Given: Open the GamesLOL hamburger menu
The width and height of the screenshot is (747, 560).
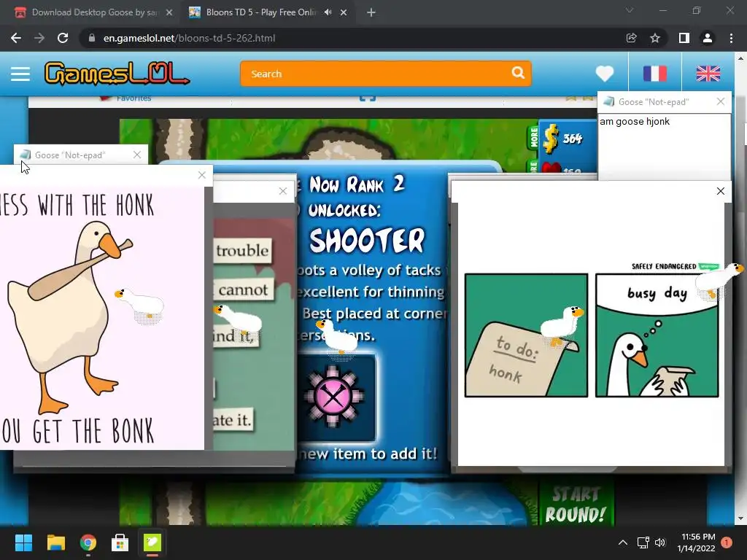Looking at the screenshot, I should tap(20, 74).
